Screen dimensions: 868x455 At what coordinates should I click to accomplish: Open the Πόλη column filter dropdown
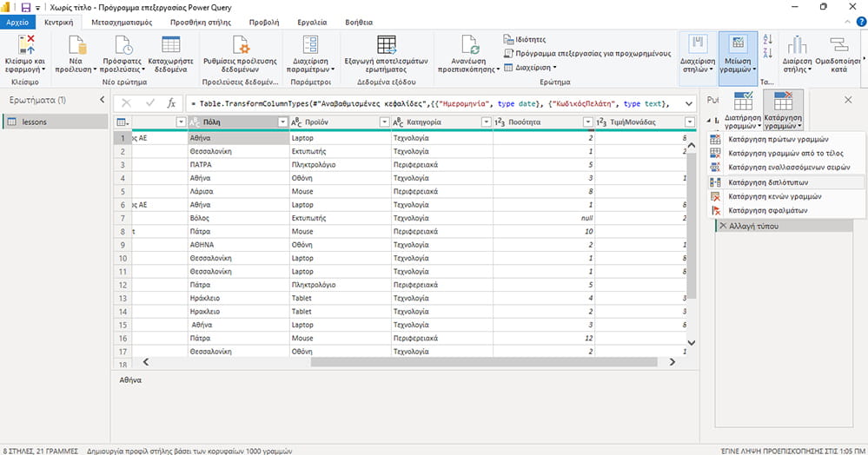tap(282, 122)
